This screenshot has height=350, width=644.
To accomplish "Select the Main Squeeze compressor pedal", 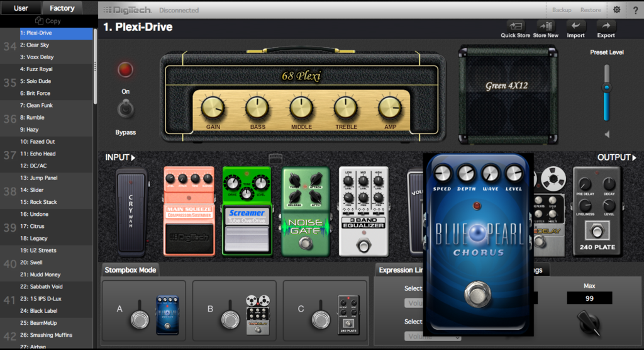I will point(189,211).
